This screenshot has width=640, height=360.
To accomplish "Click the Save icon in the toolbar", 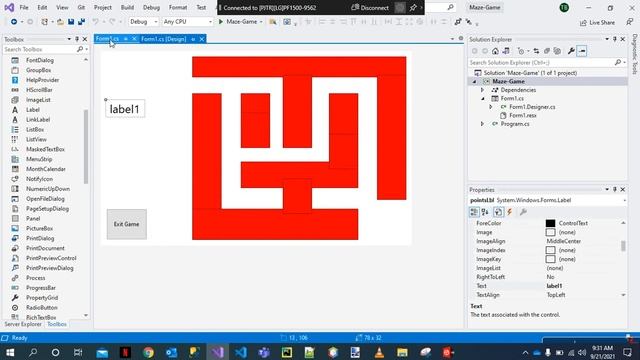I will point(71,22).
